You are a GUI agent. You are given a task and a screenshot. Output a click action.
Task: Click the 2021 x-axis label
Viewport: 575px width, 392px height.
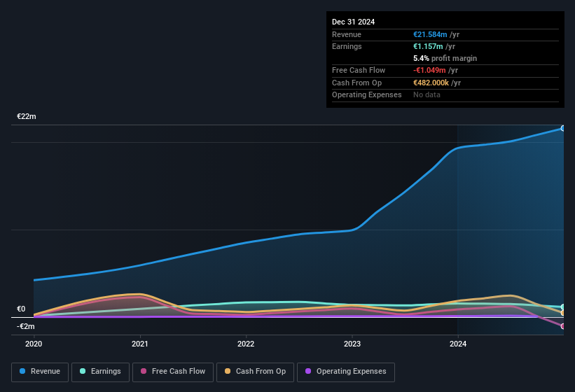point(139,344)
